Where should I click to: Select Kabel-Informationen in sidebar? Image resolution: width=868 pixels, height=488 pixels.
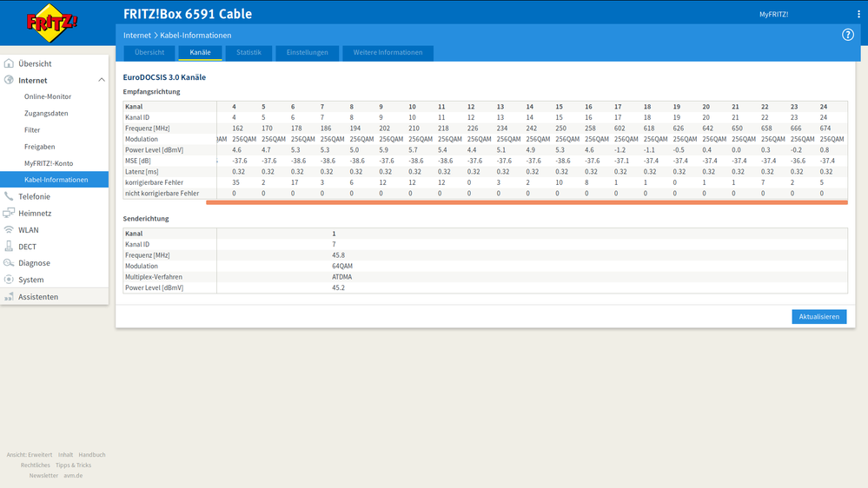[x=54, y=179]
